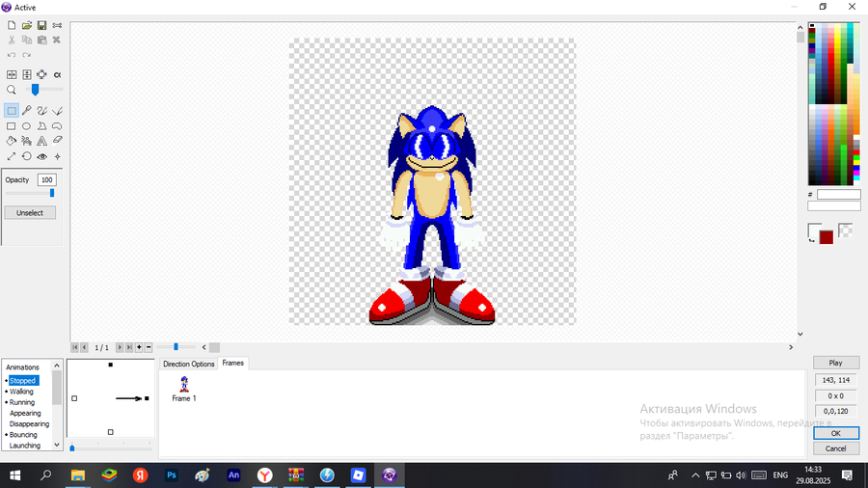
Task: Select the Spray tool
Action: point(27,141)
